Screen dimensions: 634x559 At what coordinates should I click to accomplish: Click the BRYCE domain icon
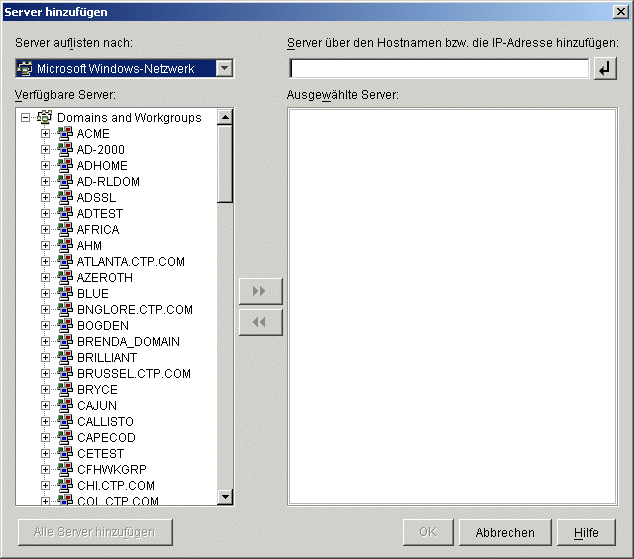[65, 390]
